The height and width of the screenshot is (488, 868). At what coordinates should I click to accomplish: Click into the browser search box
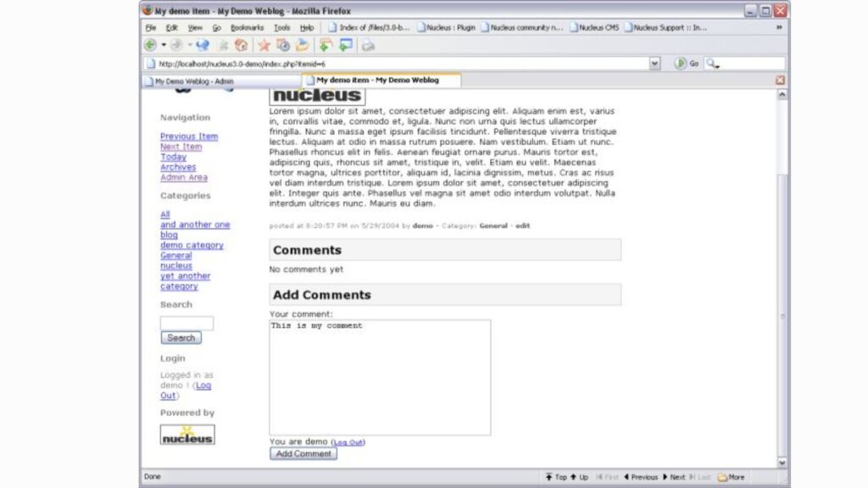[752, 64]
